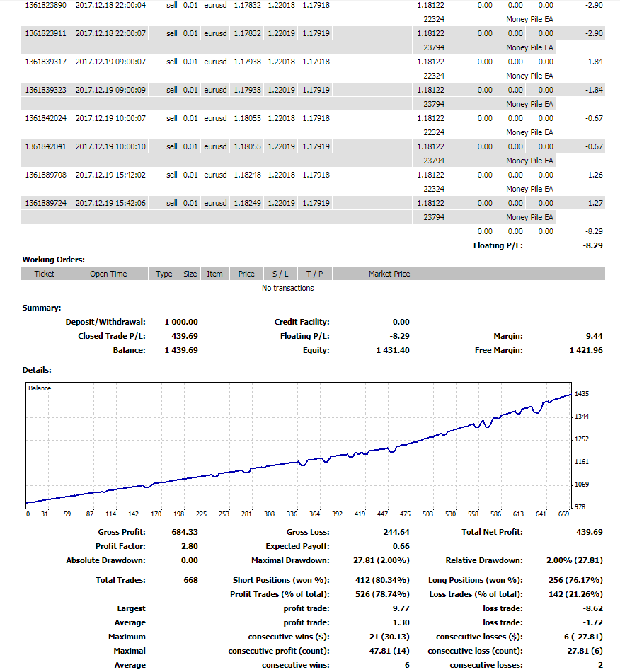The width and height of the screenshot is (620, 672).
Task: Click the Equity value 1 431.40
Action: (392, 350)
